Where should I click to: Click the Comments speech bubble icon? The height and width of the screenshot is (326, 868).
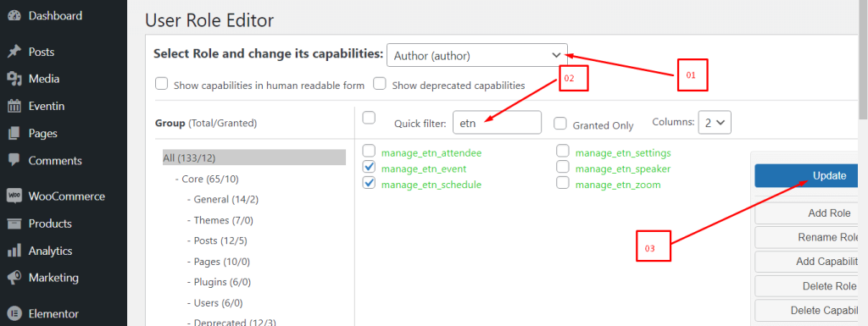click(x=14, y=161)
